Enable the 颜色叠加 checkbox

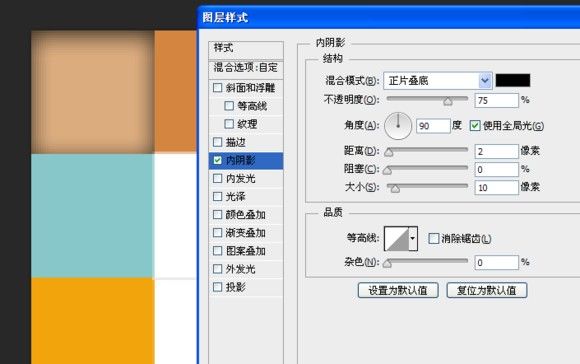click(x=218, y=215)
